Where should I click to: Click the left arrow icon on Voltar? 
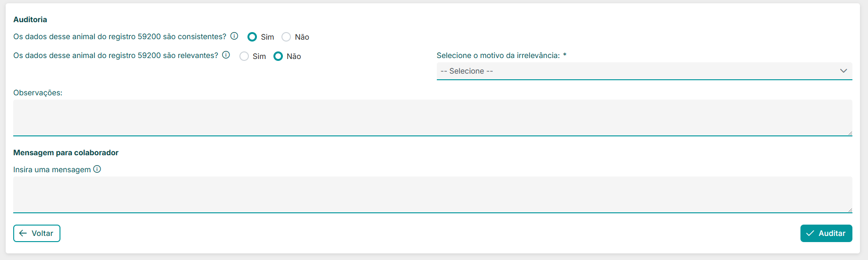point(23,233)
